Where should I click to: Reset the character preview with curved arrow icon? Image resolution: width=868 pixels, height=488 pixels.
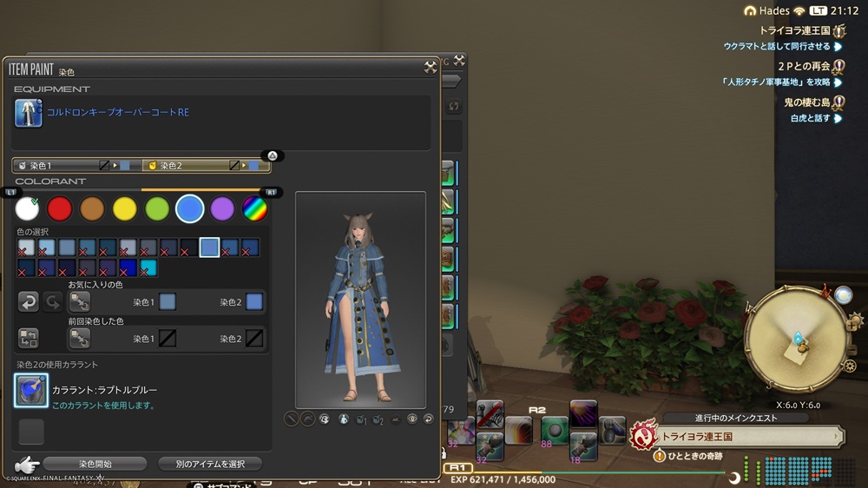click(x=429, y=419)
